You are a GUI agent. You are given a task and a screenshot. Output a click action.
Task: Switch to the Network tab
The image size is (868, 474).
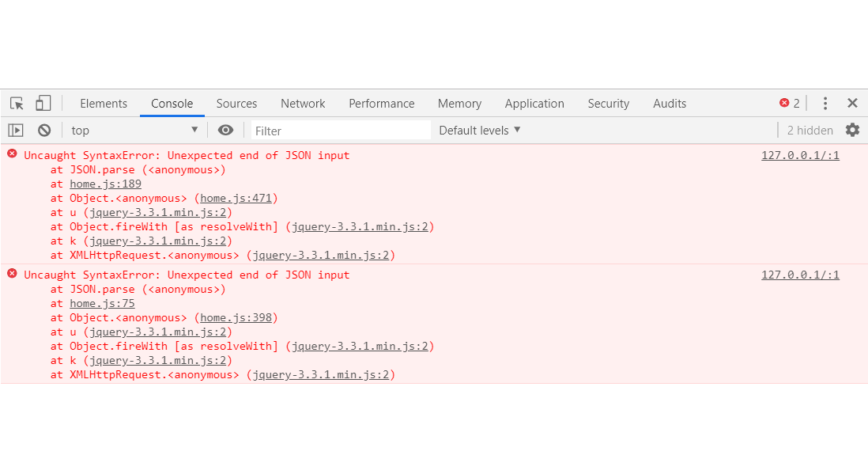303,104
